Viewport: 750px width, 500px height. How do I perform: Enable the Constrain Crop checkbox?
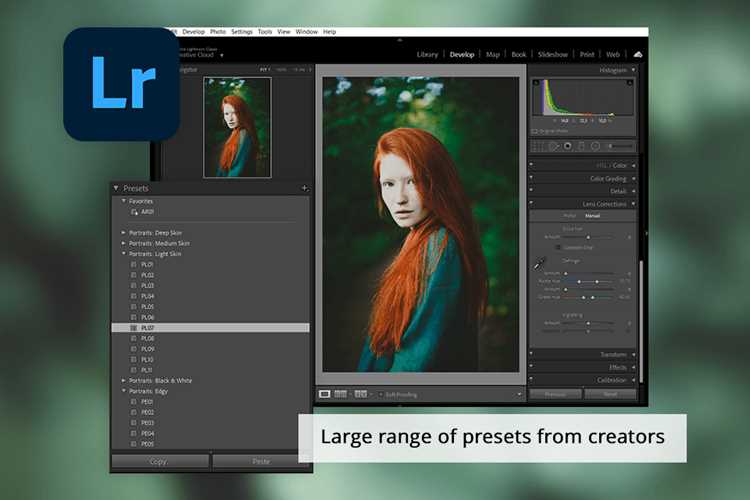[558, 247]
